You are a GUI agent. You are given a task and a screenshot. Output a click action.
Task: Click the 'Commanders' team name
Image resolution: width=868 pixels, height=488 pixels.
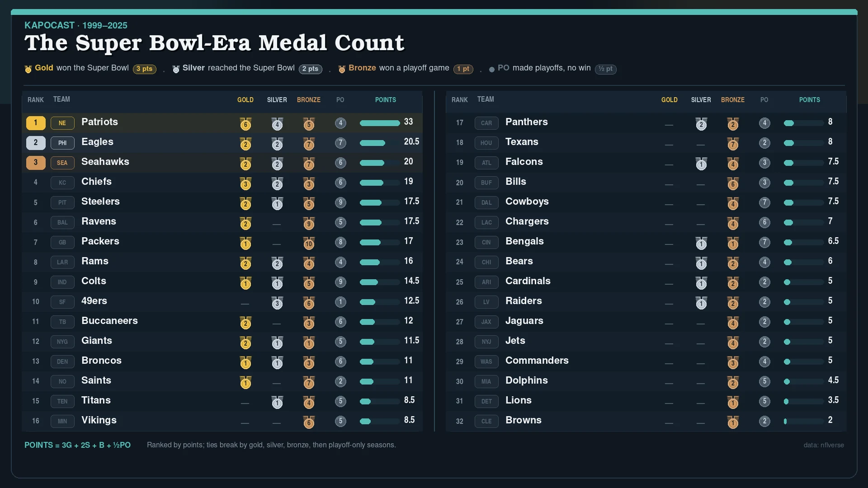[x=537, y=361]
